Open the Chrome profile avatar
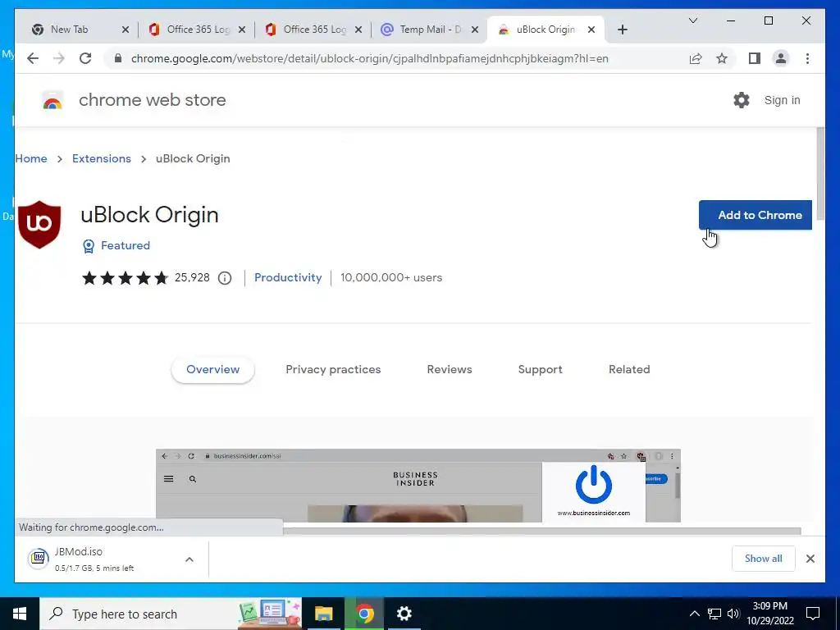Viewport: 840px width, 630px height. click(x=781, y=58)
